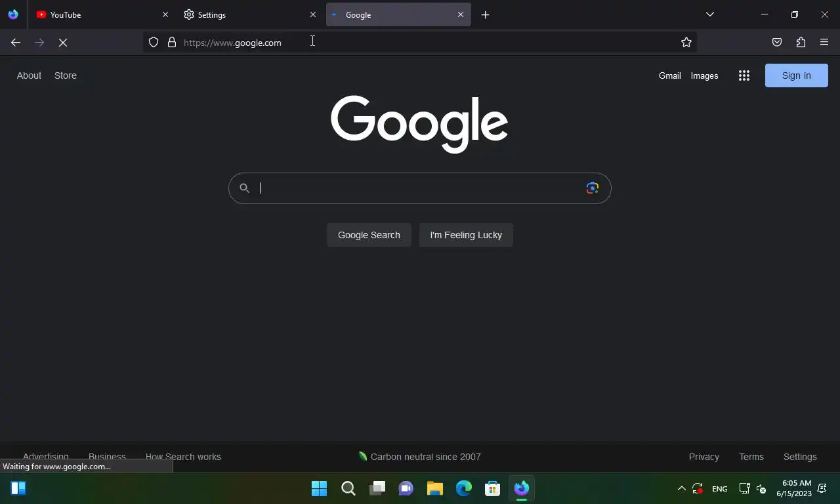Image resolution: width=840 pixels, height=504 pixels.
Task: Open Teams Chat from taskbar
Action: point(406,488)
